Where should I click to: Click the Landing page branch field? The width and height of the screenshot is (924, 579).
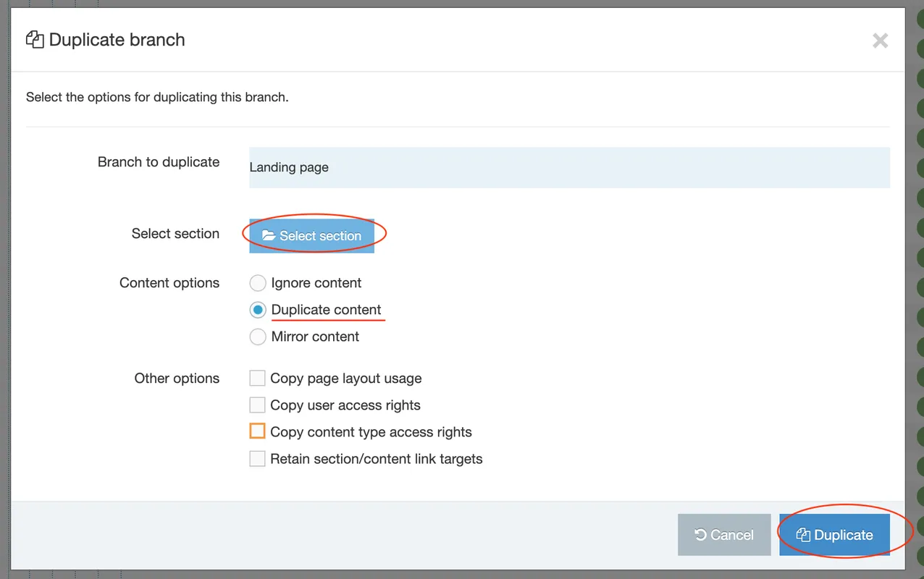[569, 167]
